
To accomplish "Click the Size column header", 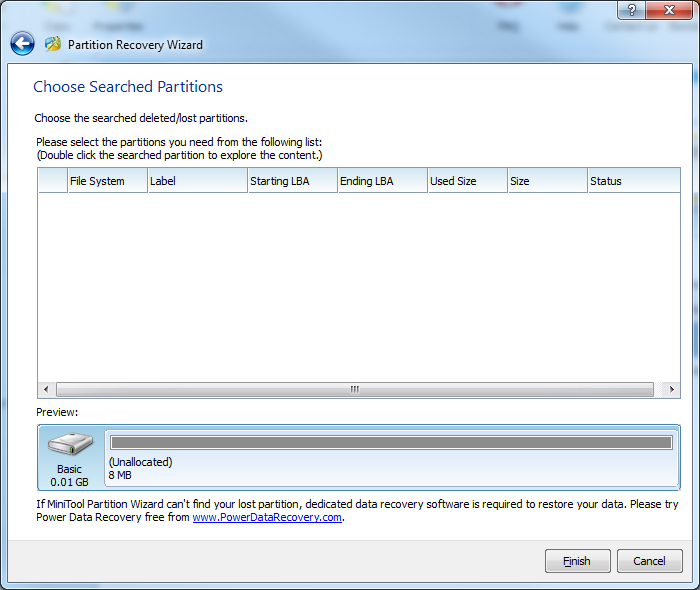I will point(547,181).
